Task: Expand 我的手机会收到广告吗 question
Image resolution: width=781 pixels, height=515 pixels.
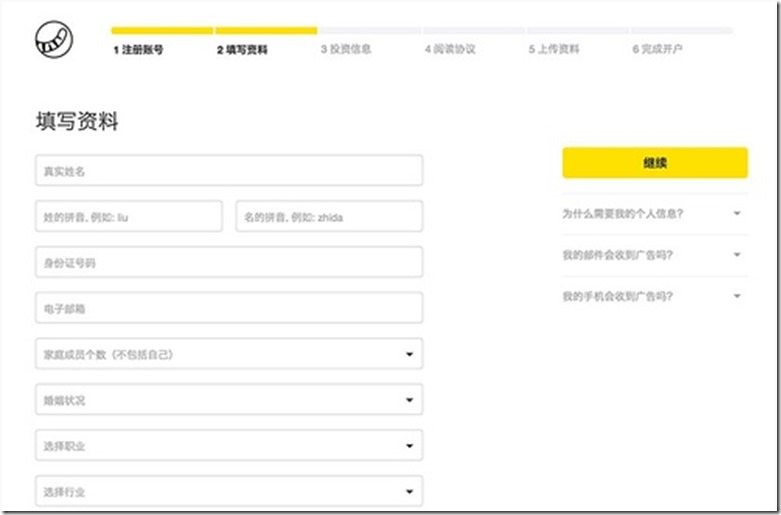Action: (x=653, y=296)
